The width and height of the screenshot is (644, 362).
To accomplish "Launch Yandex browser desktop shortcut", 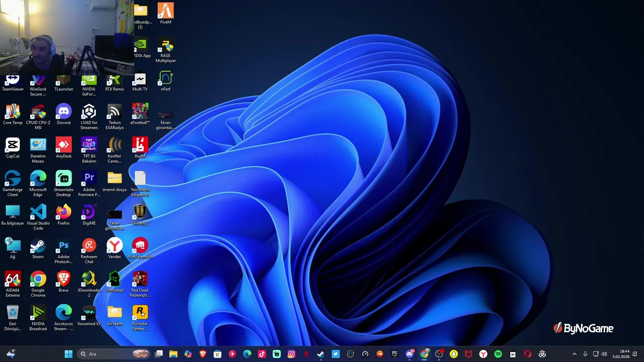I will (114, 248).
